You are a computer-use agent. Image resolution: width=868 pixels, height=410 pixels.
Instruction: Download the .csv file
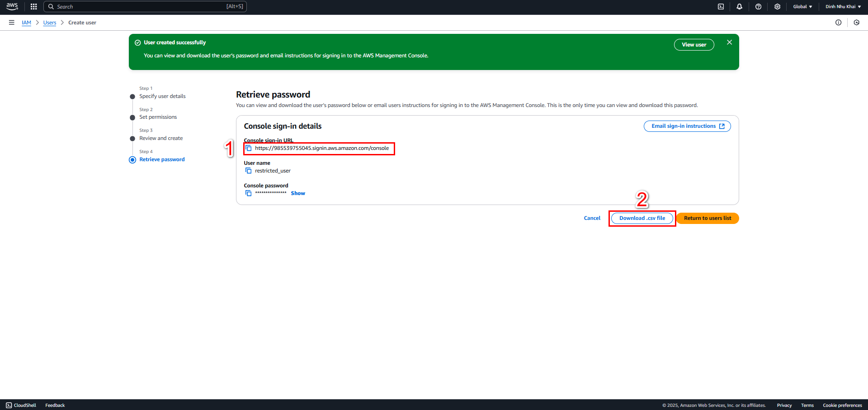(642, 219)
